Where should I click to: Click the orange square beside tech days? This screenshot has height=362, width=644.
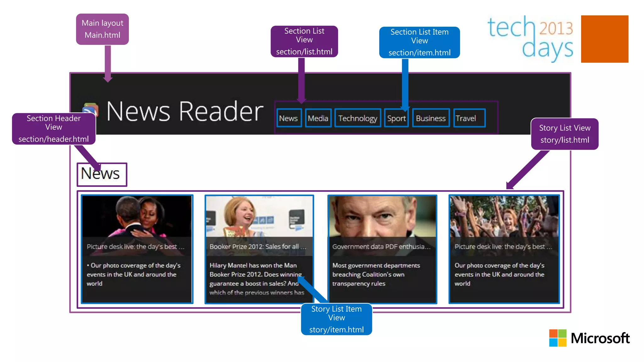[x=604, y=39]
